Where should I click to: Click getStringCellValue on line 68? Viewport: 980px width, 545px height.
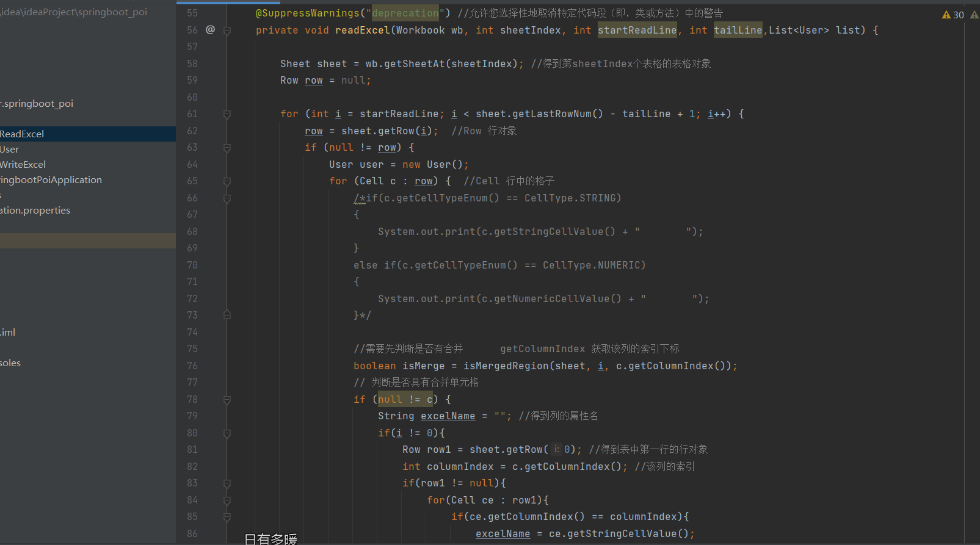click(548, 231)
